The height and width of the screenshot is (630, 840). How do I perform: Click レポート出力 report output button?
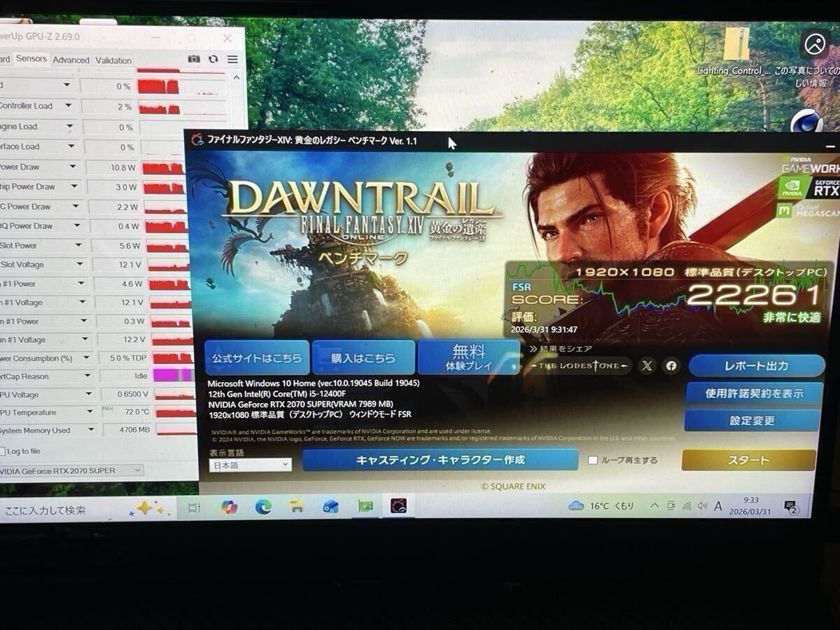click(x=756, y=365)
